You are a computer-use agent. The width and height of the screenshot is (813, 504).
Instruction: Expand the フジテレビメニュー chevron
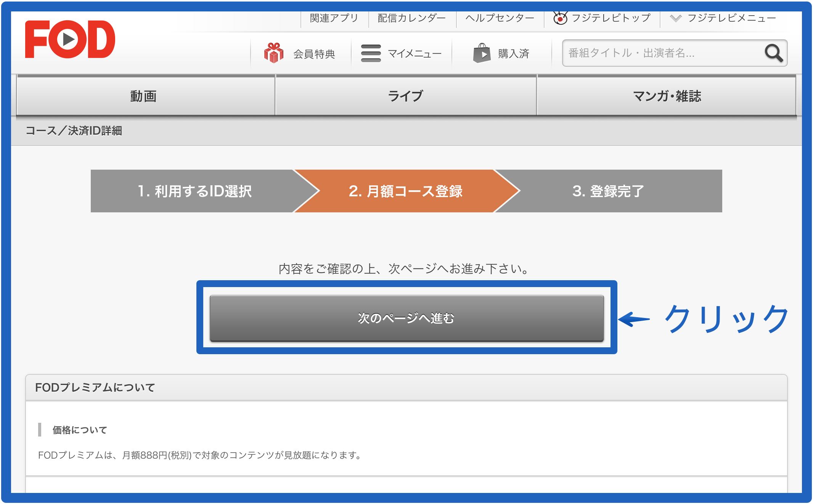pyautogui.click(x=675, y=18)
